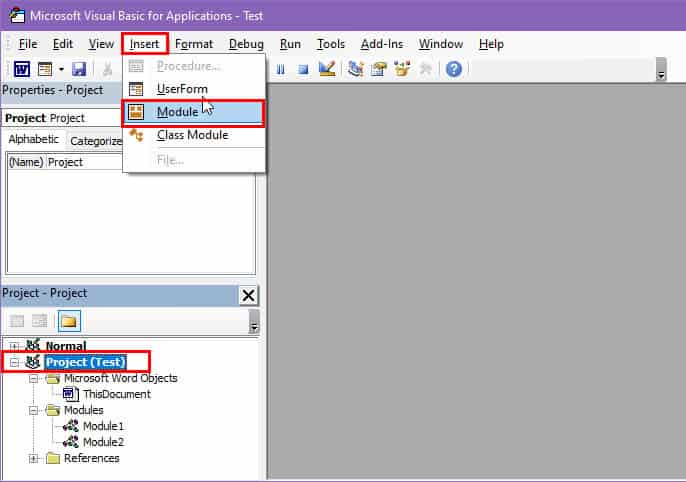The height and width of the screenshot is (482, 686).
Task: Click the Properties - Project pane title
Action: coord(52,90)
